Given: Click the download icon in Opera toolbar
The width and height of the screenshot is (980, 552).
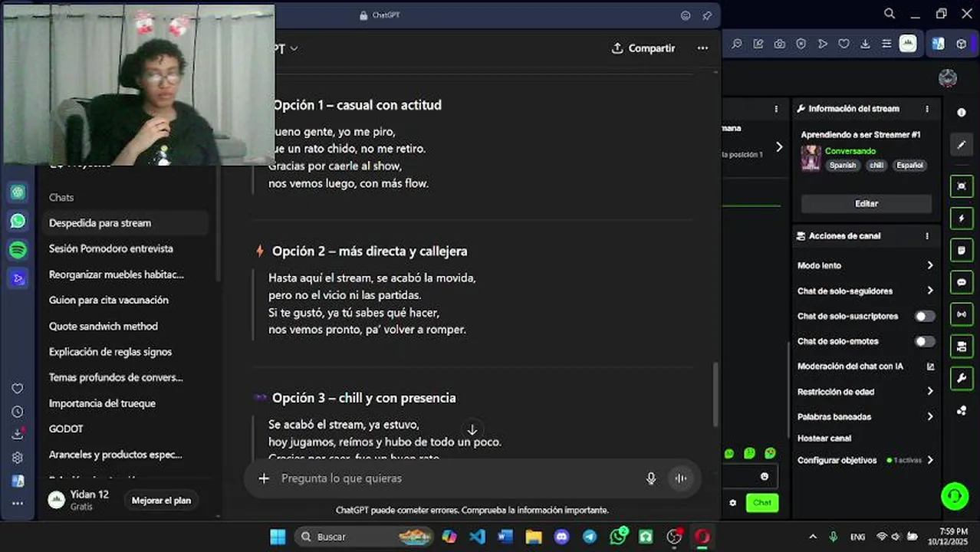Looking at the screenshot, I should pyautogui.click(x=866, y=44).
